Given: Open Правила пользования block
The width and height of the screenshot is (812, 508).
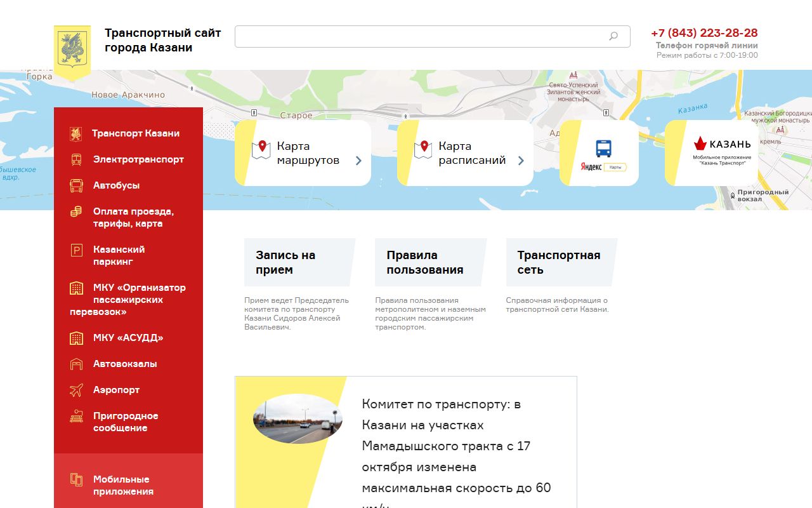Looking at the screenshot, I should (x=430, y=262).
